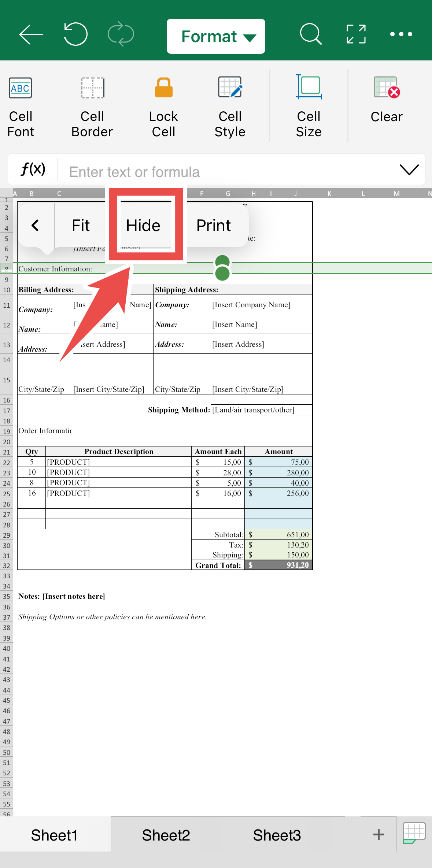The width and height of the screenshot is (432, 868).
Task: Focus the Enter text or formula field
Action: point(227,172)
